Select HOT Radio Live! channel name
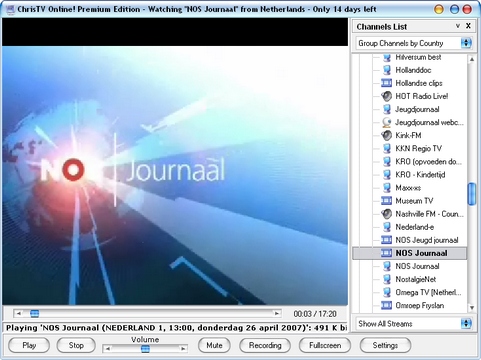481x360 pixels. pos(422,96)
